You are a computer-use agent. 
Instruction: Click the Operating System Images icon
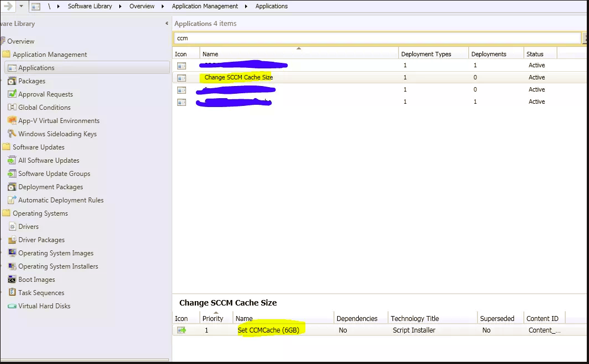pyautogui.click(x=12, y=253)
